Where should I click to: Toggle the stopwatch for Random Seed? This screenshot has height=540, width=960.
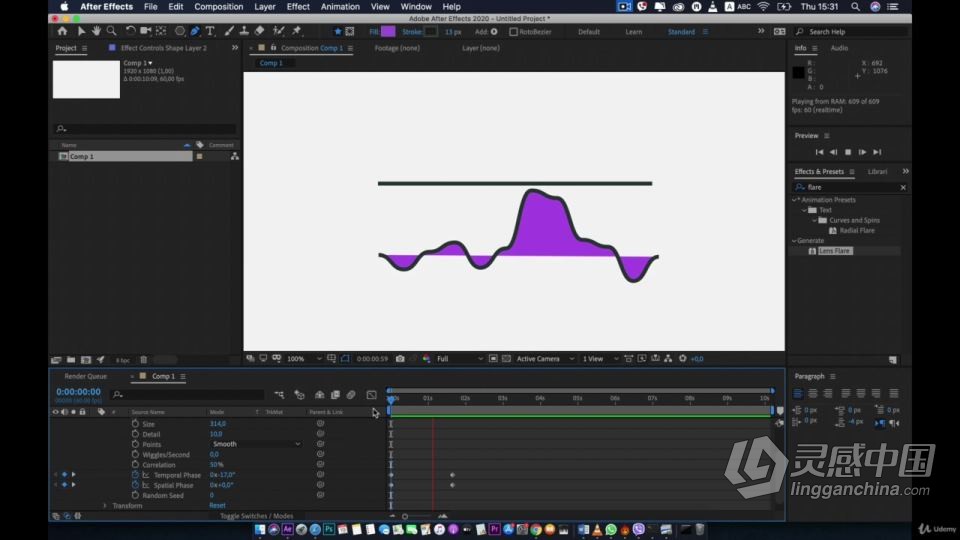[x=135, y=495]
